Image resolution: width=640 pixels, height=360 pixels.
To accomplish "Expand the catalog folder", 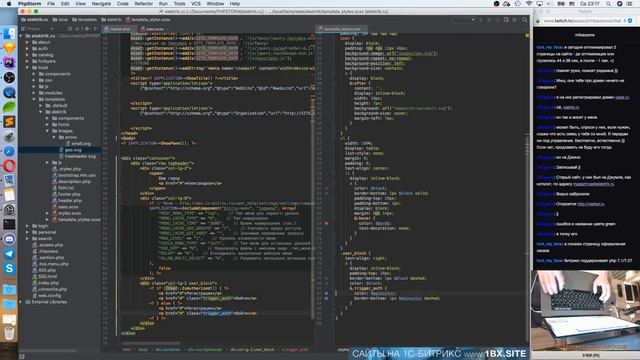I will coord(27,55).
